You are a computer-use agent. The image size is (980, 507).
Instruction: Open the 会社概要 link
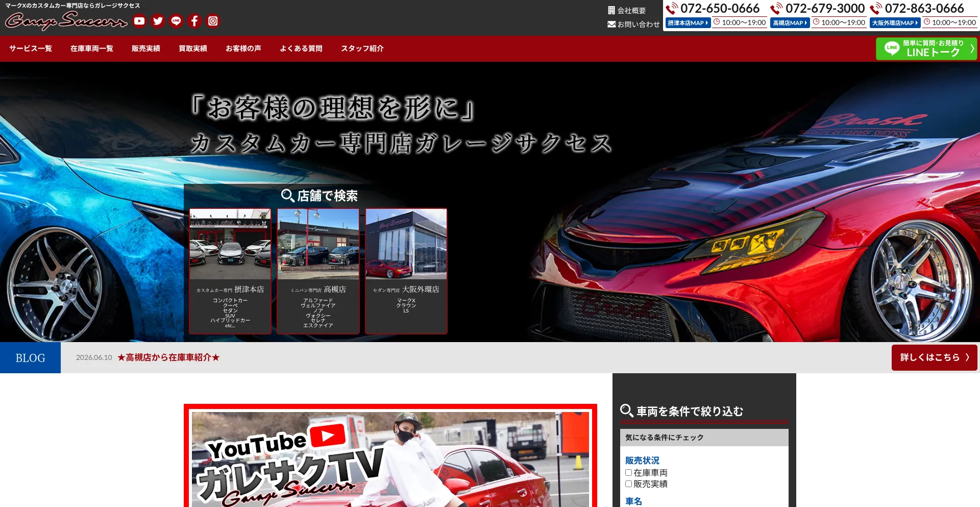631,10
